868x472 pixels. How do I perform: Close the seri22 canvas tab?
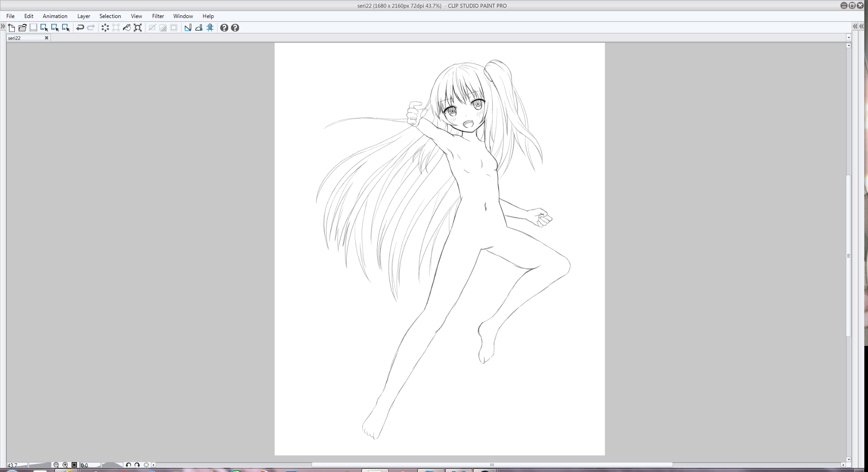point(46,38)
